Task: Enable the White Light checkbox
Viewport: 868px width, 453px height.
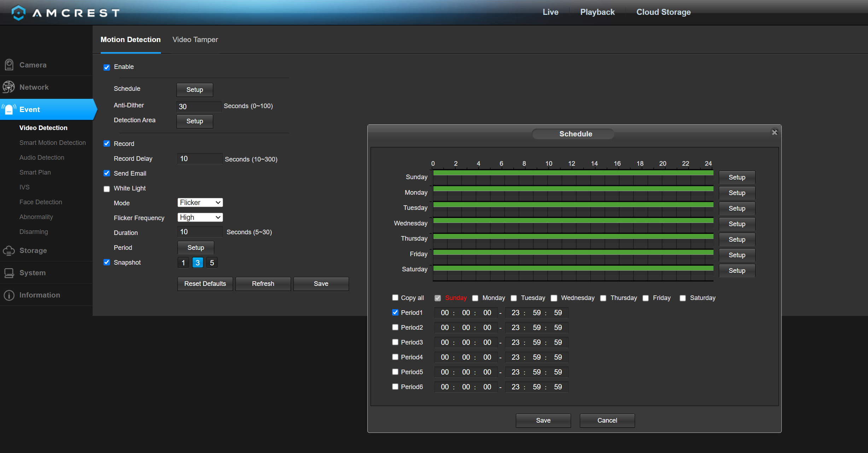Action: click(x=106, y=189)
